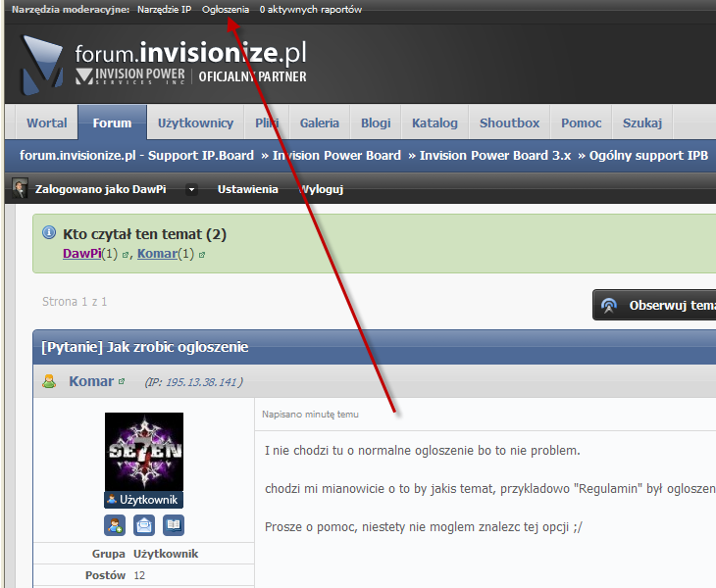Click the Strona 1 z 1 pagination text

coord(75,302)
